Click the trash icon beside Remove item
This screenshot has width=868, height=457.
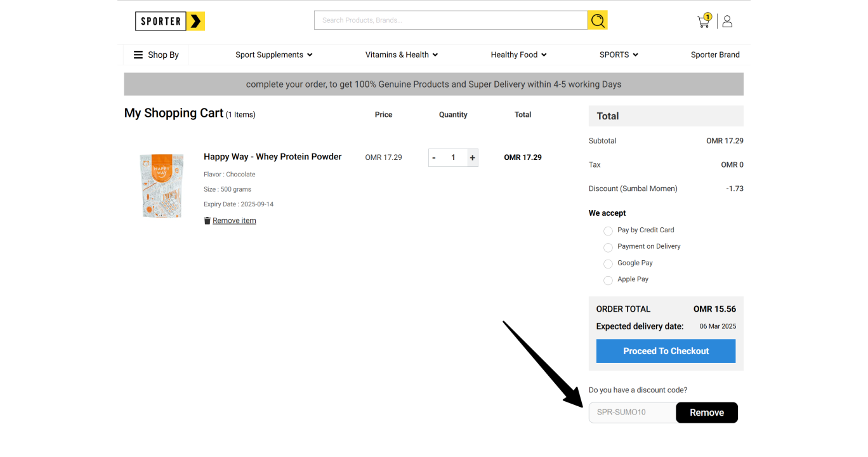pyautogui.click(x=207, y=221)
